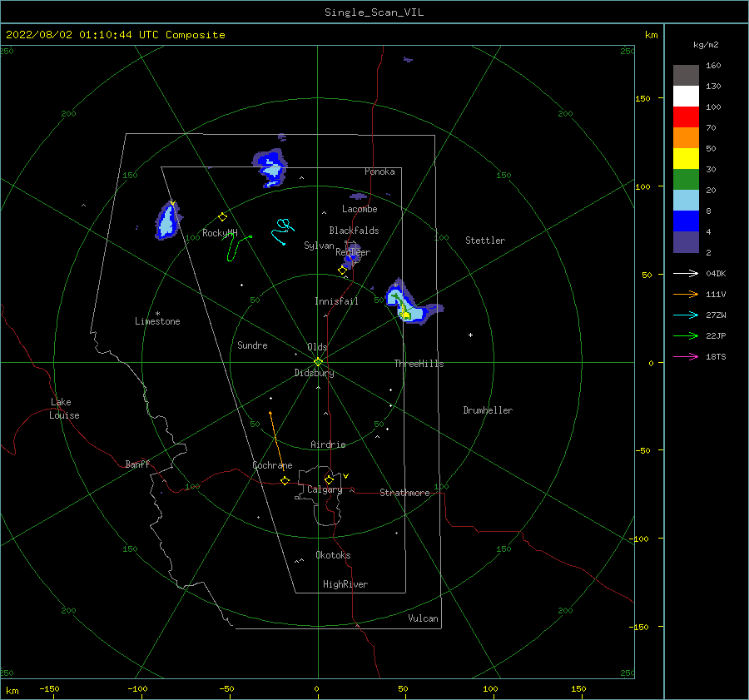Image resolution: width=749 pixels, height=700 pixels.
Task: Select the light blue 8-20 color swatch
Action: [x=686, y=201]
